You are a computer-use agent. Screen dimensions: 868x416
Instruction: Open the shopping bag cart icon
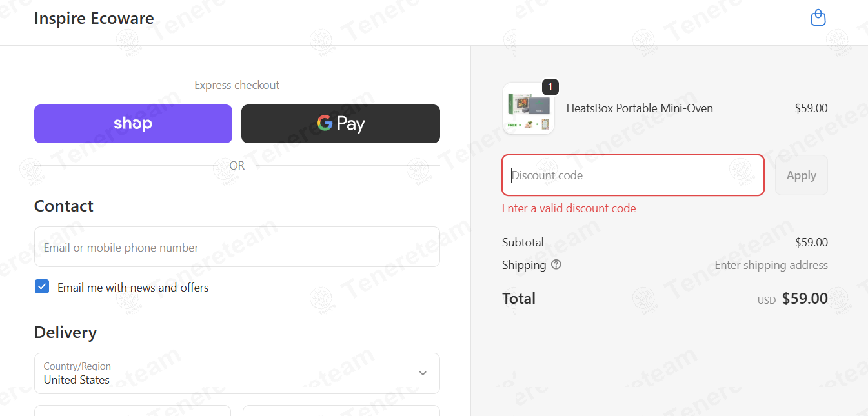818,18
